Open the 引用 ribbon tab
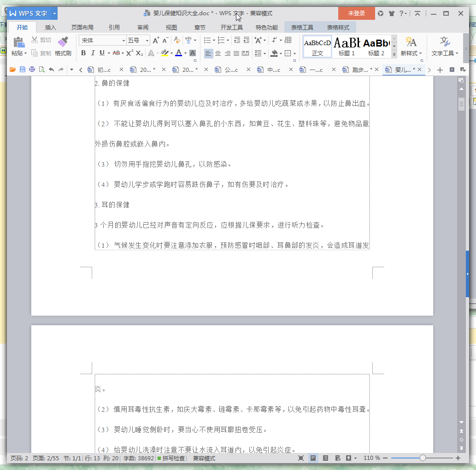The height and width of the screenshot is (470, 476). coord(114,27)
